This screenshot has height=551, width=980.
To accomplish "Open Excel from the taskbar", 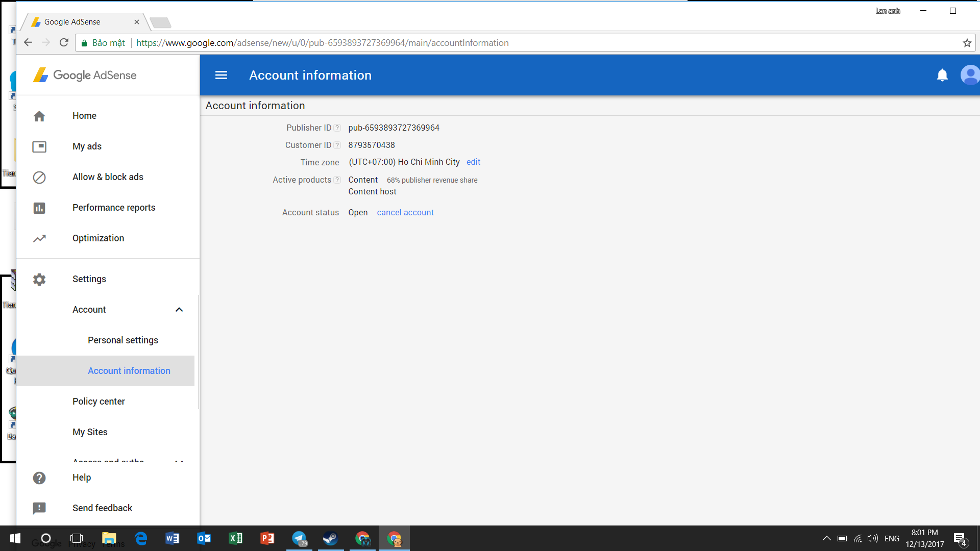I will point(236,538).
